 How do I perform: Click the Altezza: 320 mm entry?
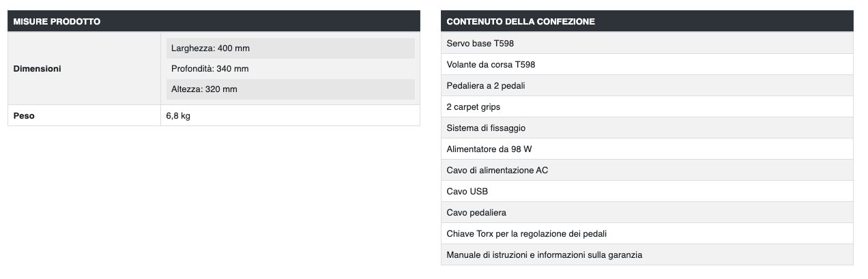click(204, 89)
